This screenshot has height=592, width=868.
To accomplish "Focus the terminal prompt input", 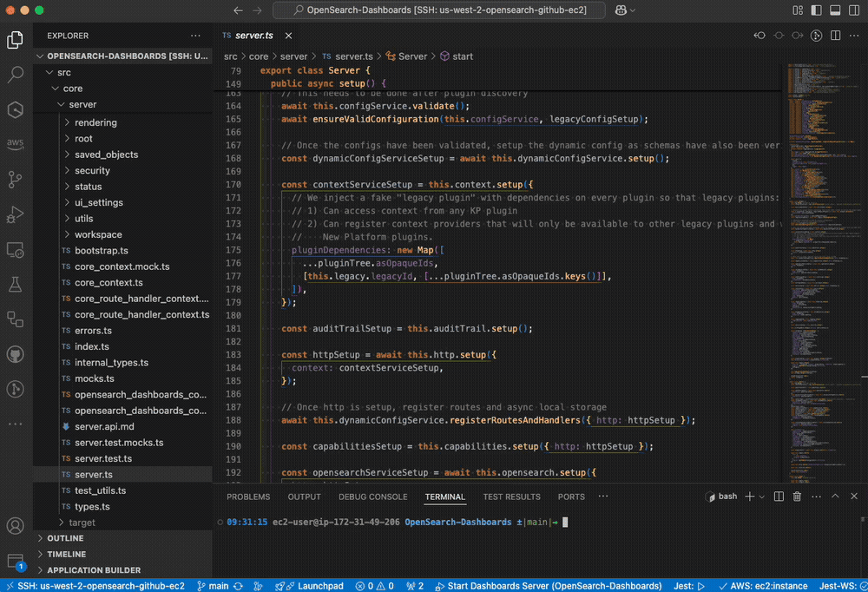I will point(565,523).
